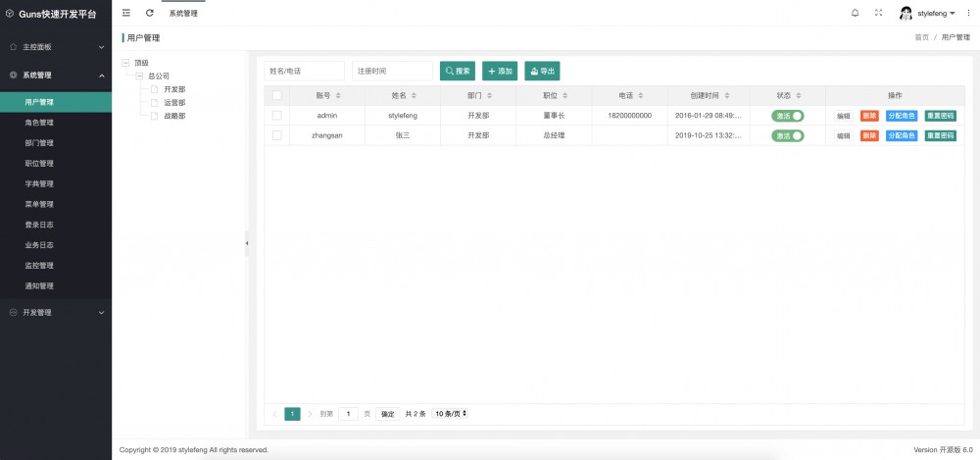This screenshot has height=460, width=980.
Task: Expand the 主控面板 sidebar section
Action: click(x=101, y=47)
